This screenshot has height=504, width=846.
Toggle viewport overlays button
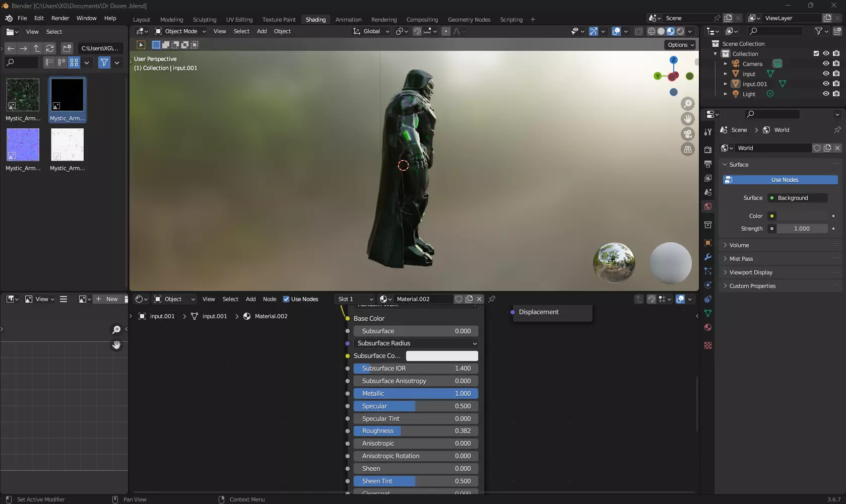pyautogui.click(x=616, y=31)
